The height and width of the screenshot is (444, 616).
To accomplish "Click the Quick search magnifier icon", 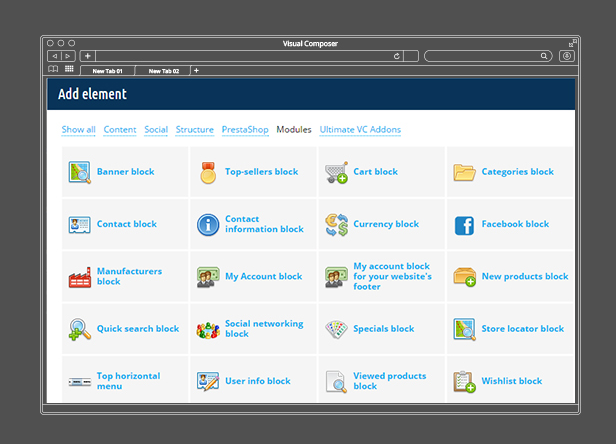I will click(79, 329).
